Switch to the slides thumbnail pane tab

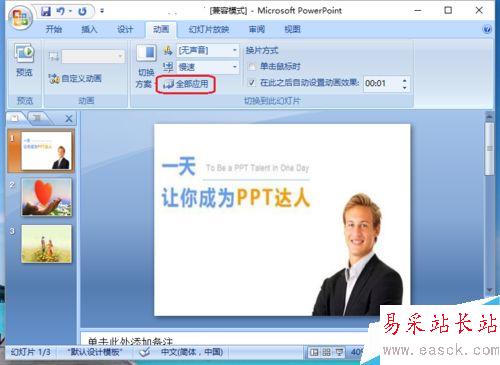(x=16, y=118)
